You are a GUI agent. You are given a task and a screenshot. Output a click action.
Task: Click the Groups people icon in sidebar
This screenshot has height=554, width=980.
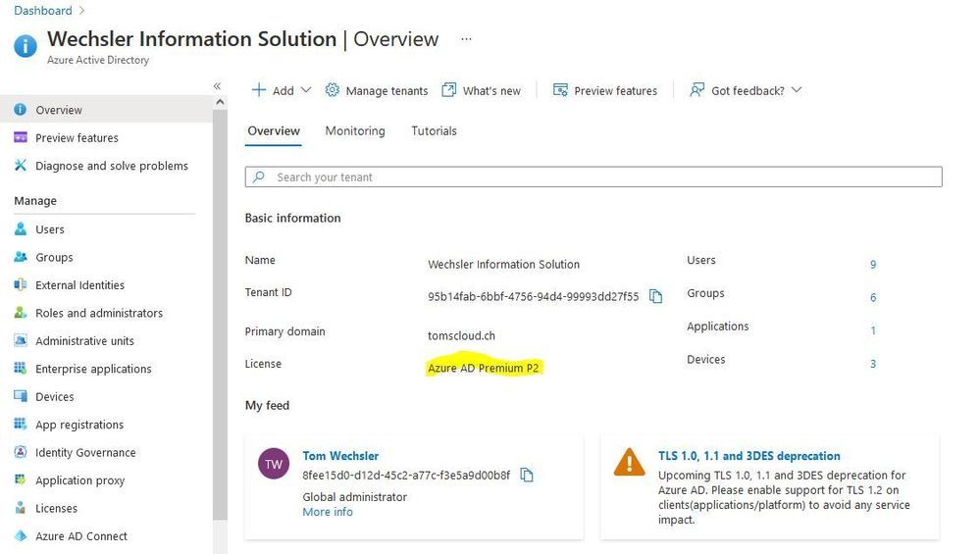point(20,257)
